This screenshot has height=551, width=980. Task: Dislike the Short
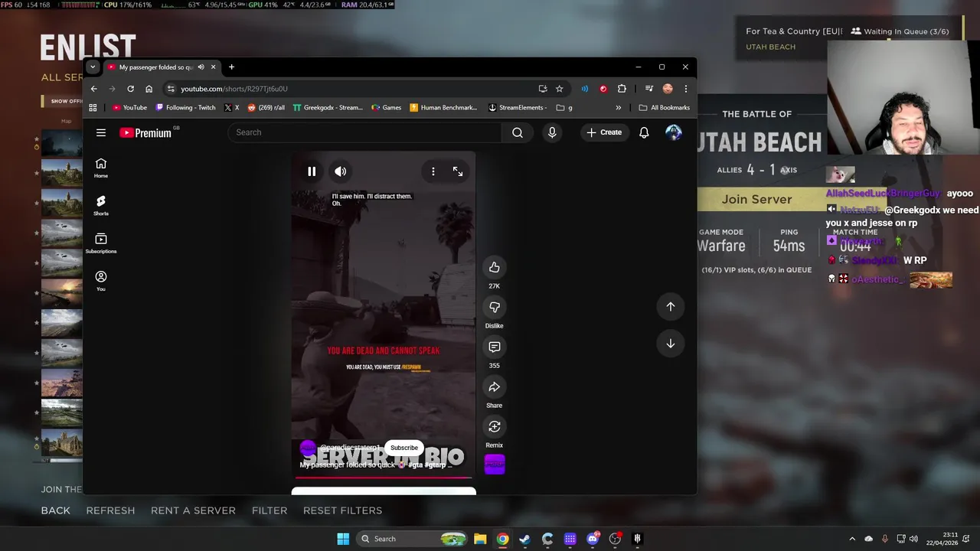pos(495,307)
